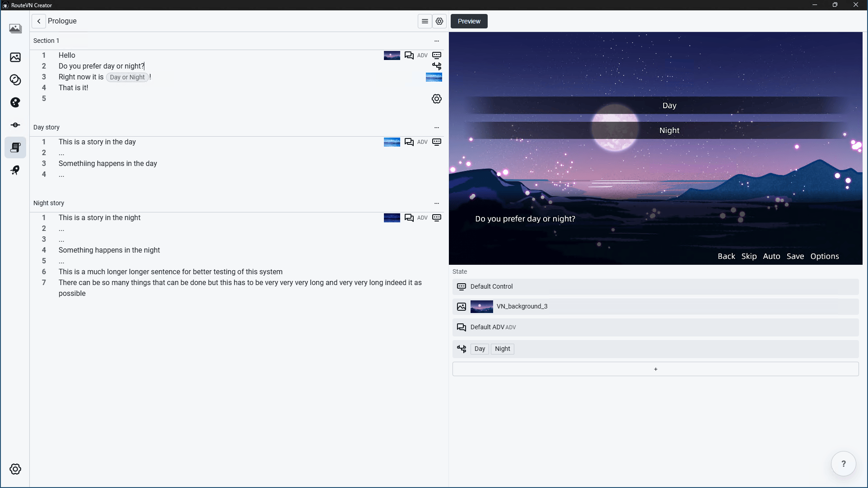The height and width of the screenshot is (488, 868).
Task: Click dialogue icon in Day story line 1
Action: point(409,142)
